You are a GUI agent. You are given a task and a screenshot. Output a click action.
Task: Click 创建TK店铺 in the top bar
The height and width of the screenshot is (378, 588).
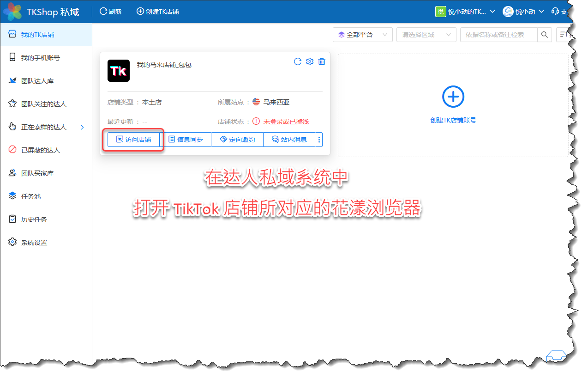(x=158, y=12)
